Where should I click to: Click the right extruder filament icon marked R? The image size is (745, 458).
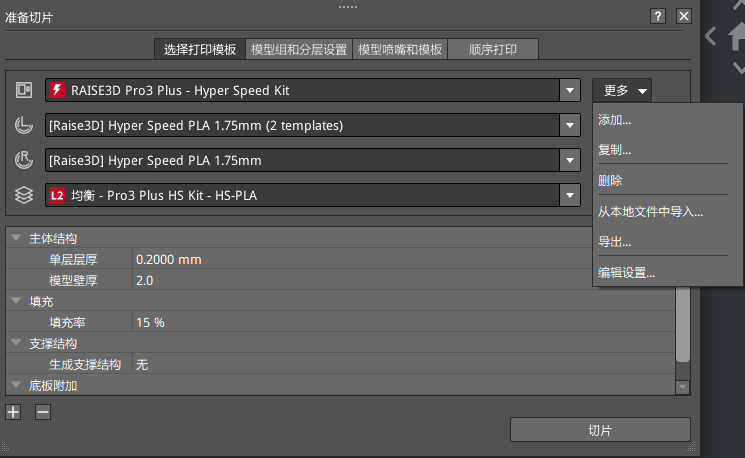tap(24, 160)
